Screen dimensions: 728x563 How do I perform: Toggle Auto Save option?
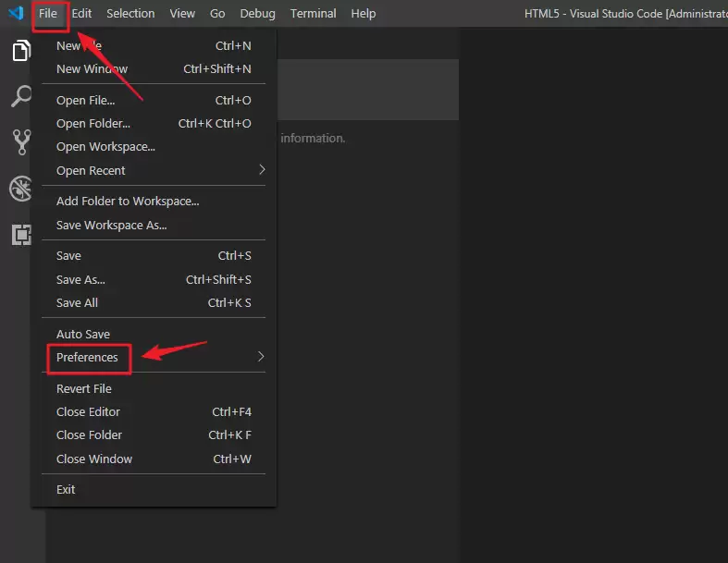[x=83, y=334]
